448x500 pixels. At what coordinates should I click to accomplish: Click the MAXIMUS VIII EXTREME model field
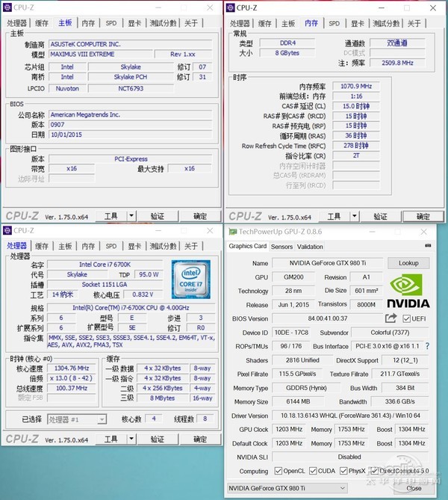[x=100, y=55]
